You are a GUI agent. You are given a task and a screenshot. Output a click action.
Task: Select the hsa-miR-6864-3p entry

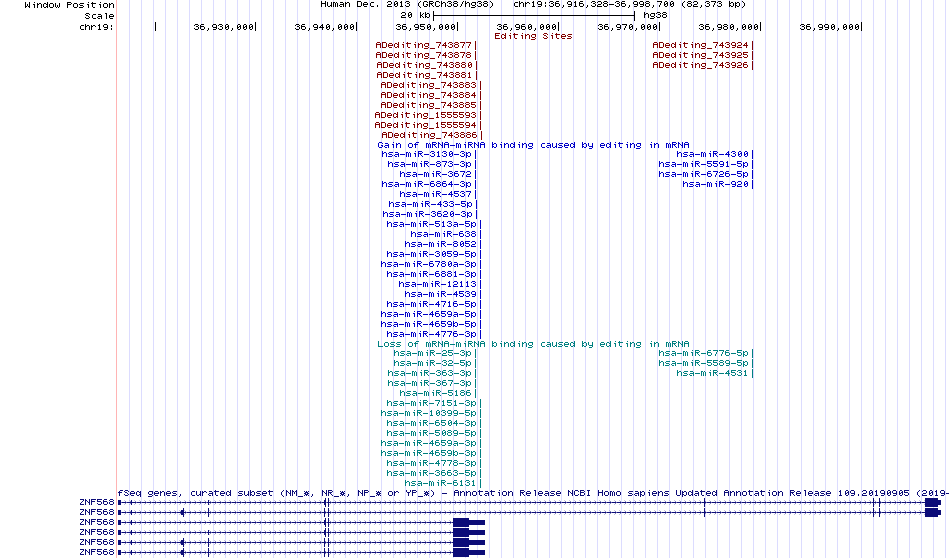426,184
